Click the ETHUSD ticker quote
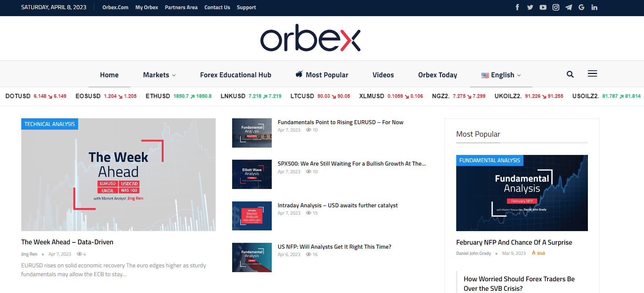Viewport: 644px width, 293px height. pos(179,96)
